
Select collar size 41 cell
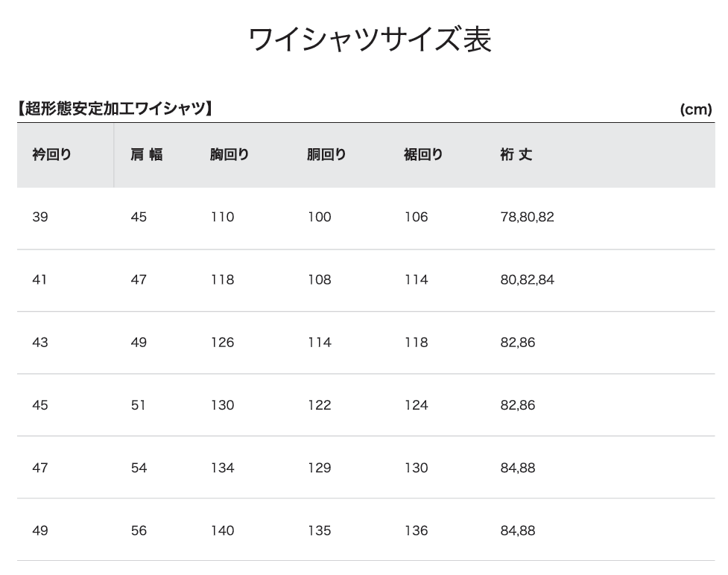click(39, 280)
